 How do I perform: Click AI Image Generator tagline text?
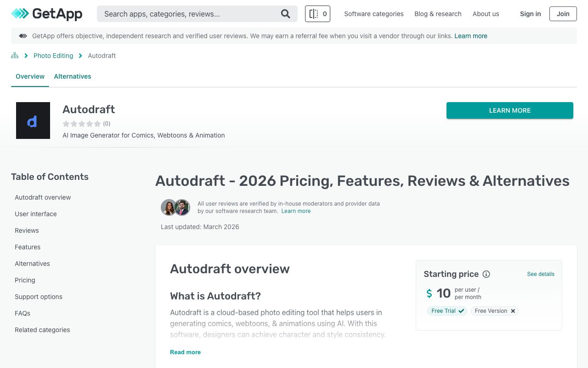[x=144, y=135]
